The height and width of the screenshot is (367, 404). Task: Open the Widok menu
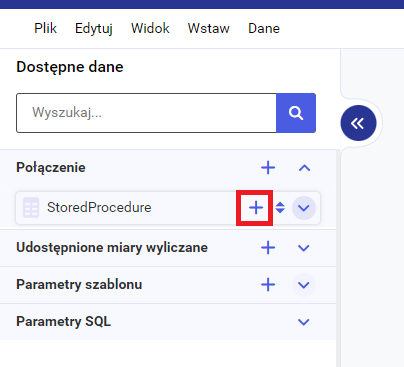(150, 28)
